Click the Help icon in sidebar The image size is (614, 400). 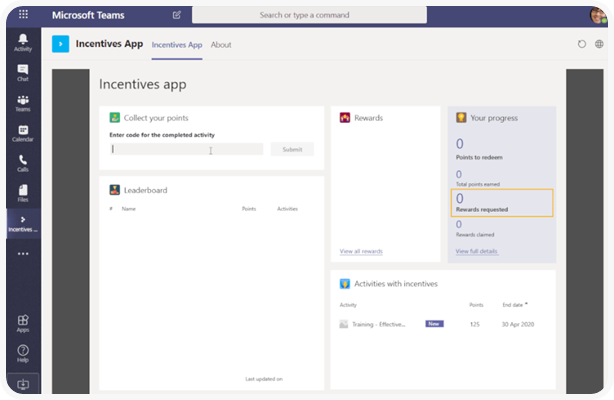pos(22,353)
